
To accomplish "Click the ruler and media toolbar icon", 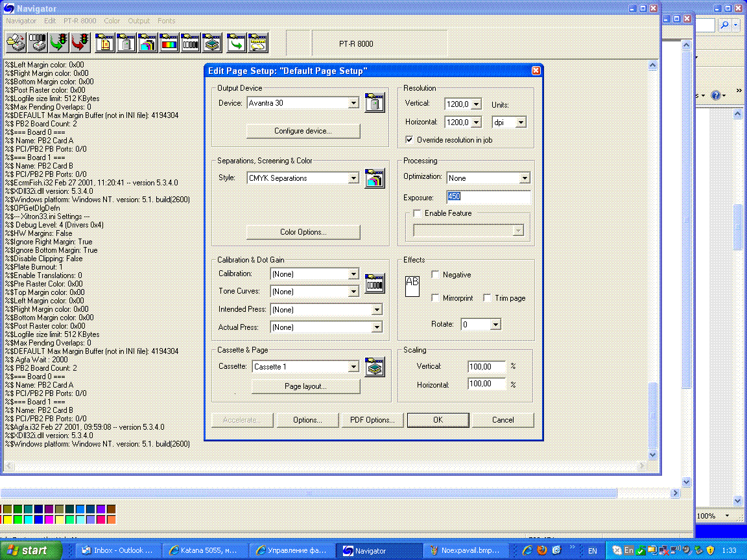I will point(257,42).
